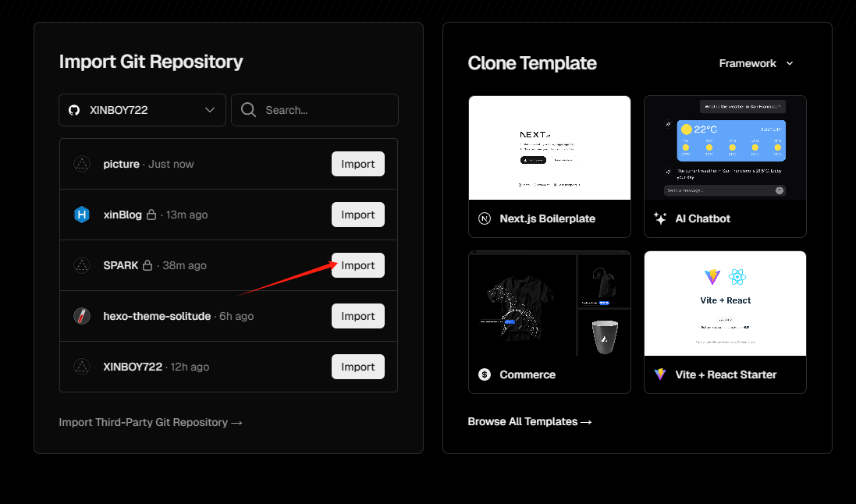The image size is (856, 504).
Task: Click the Vite logo beside Vite + React Starter
Action: pyautogui.click(x=660, y=374)
